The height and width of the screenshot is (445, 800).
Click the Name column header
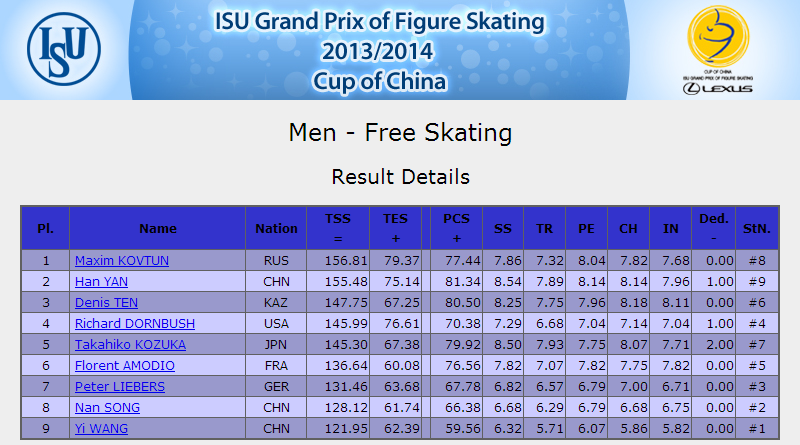[158, 228]
